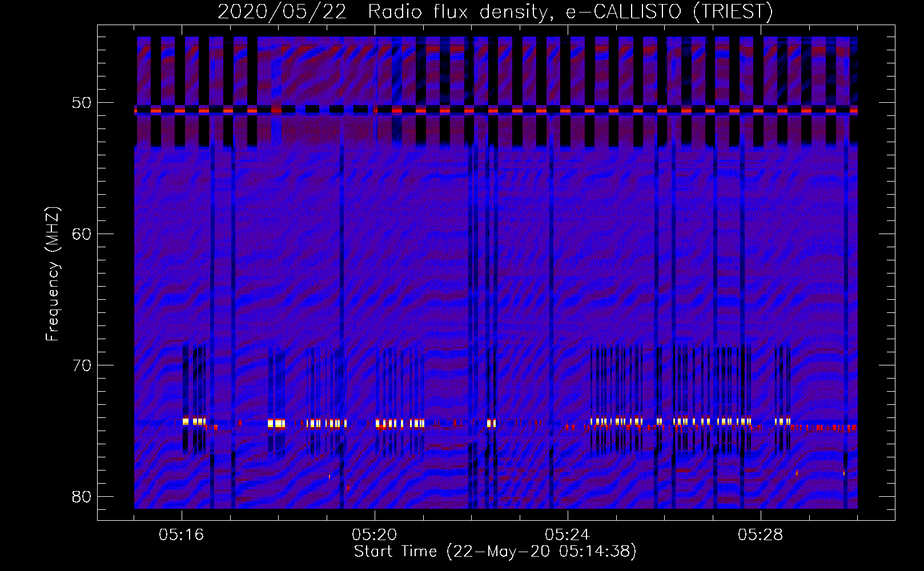Click the 'Frequency (MHZ)' y-axis label
The image size is (924, 571).
click(x=52, y=274)
